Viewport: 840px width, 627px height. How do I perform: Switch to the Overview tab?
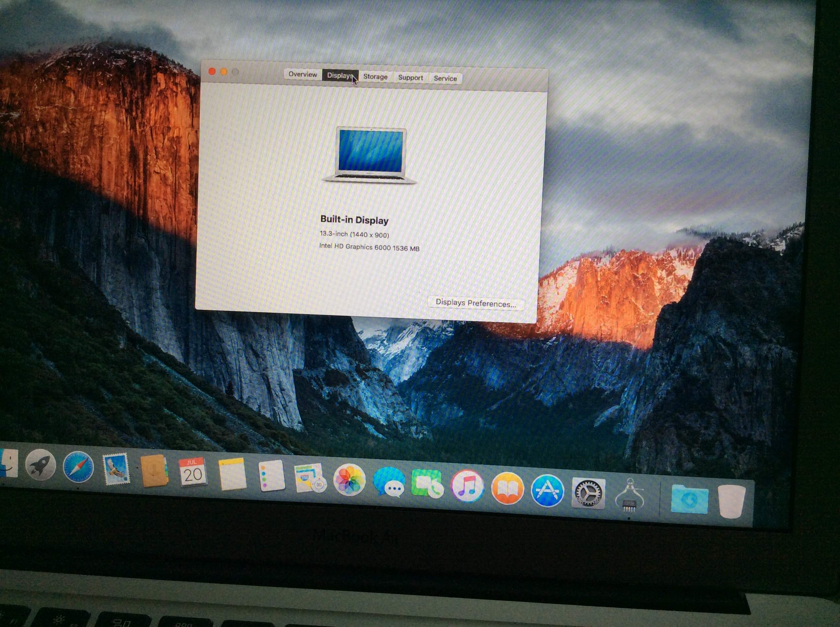click(x=302, y=74)
